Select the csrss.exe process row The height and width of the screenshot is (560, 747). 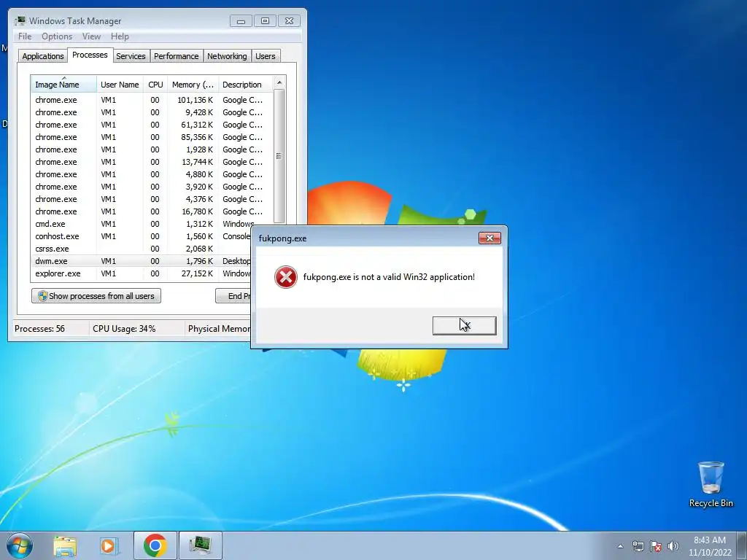(141, 249)
